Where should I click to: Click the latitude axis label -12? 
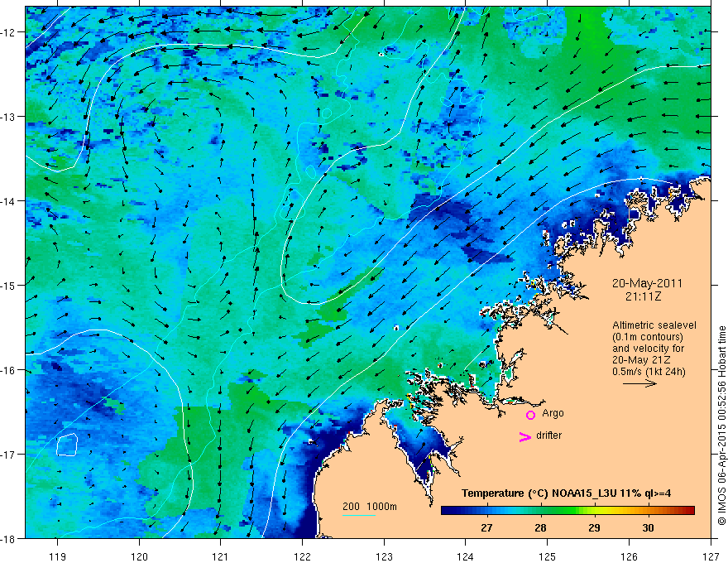tap(7, 32)
